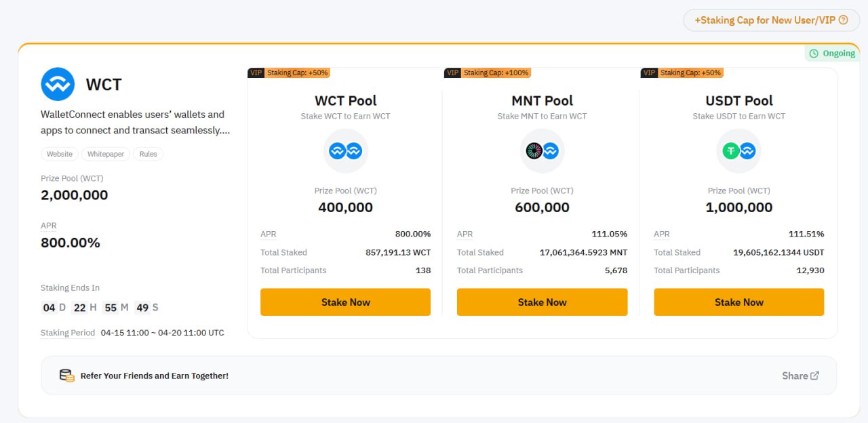Click the VIP Staking Cap +100% badge
This screenshot has width=868, height=423.
488,73
